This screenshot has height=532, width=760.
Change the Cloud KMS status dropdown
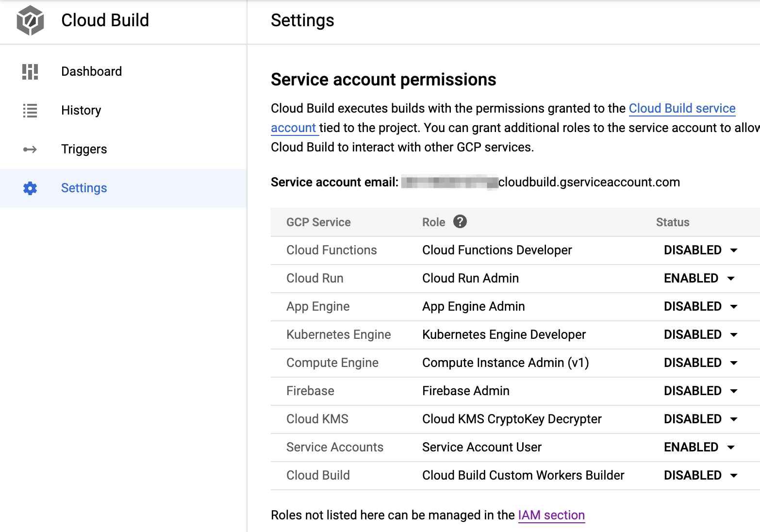[700, 419]
